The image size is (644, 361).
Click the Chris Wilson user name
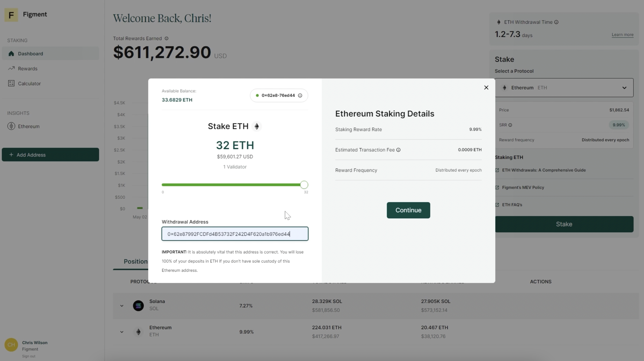coord(35,342)
